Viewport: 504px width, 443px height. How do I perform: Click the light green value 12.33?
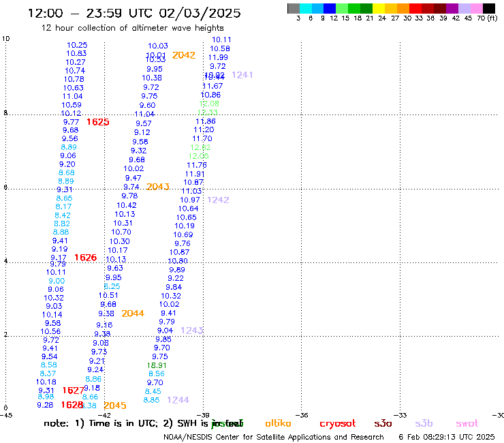pos(207,112)
